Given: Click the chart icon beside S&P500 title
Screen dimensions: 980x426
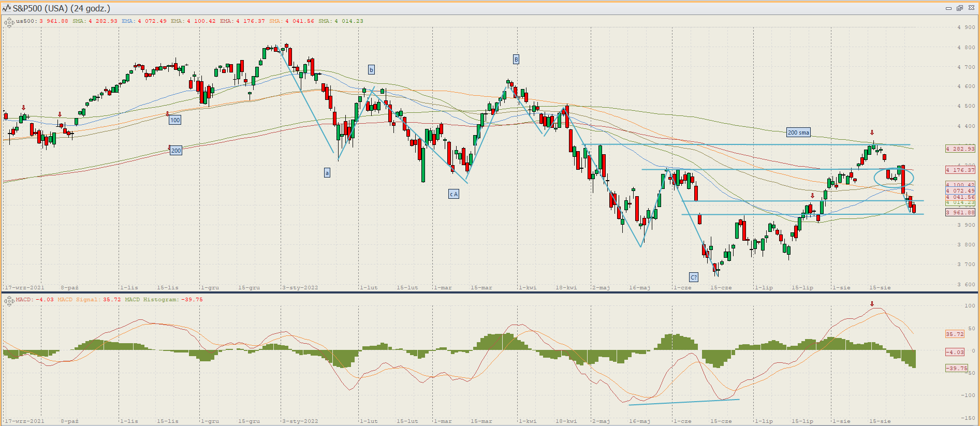Looking at the screenshot, I should 7,8.
